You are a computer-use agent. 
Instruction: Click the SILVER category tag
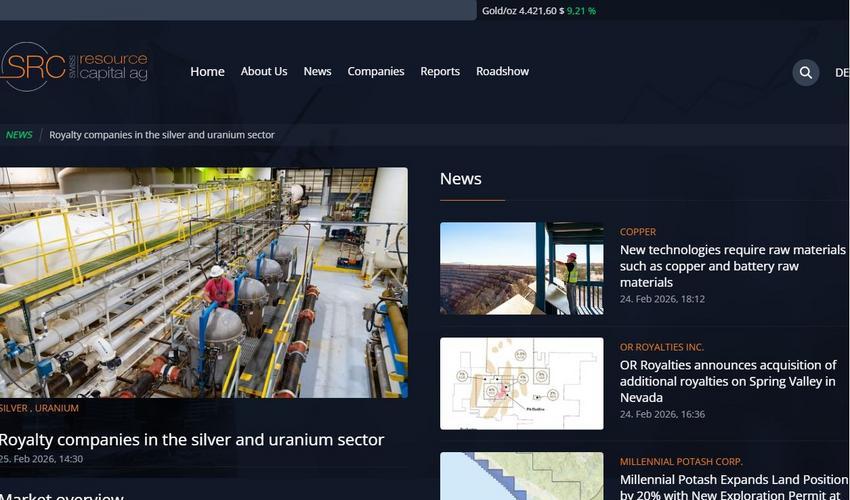pyautogui.click(x=13, y=408)
